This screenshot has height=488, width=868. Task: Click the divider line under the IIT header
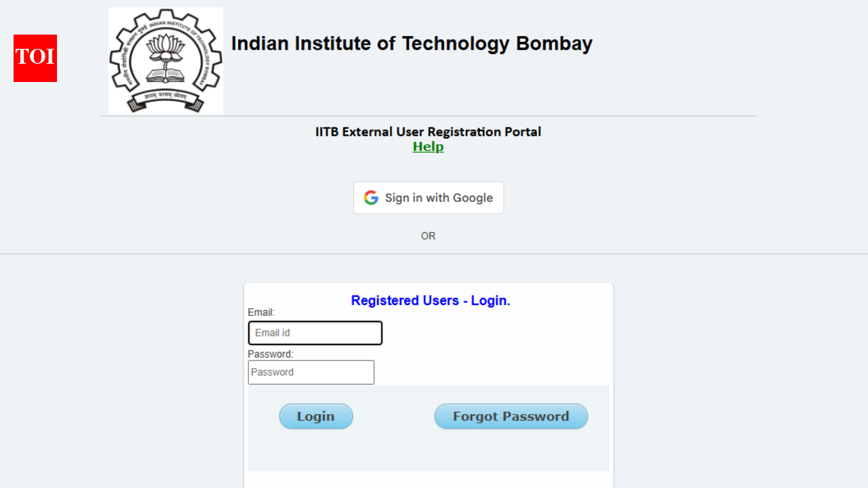[x=429, y=117]
